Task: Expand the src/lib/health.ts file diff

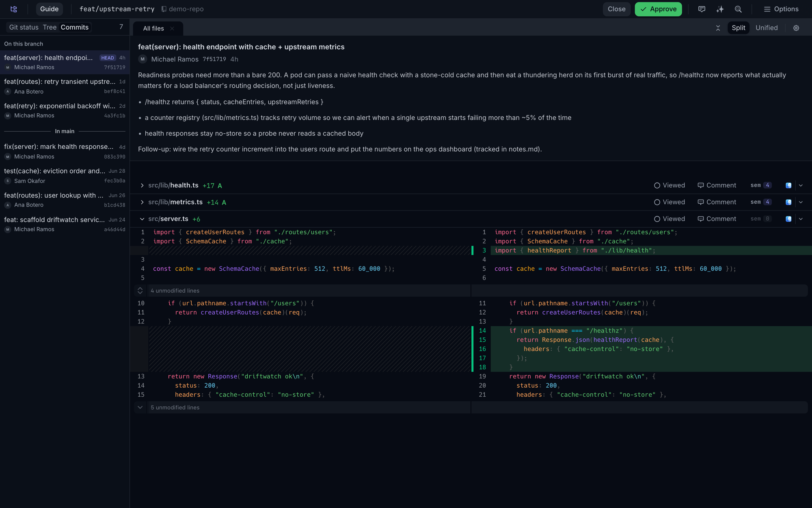Action: 142,185
